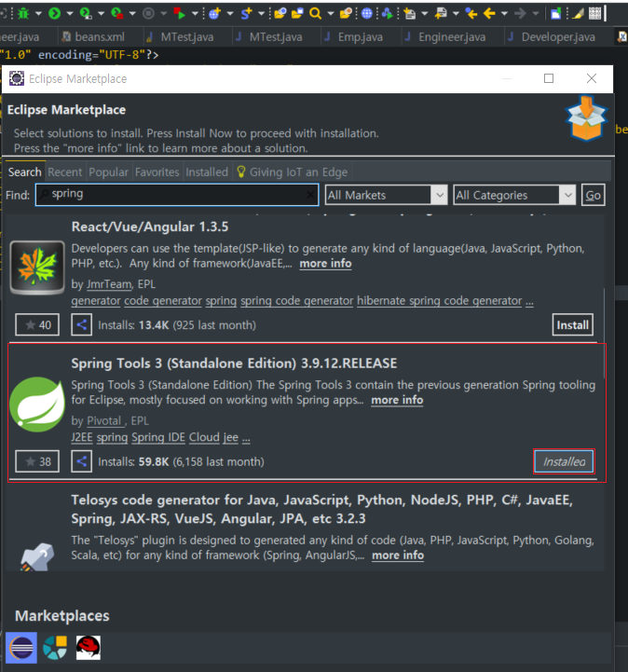This screenshot has width=628, height=672.
Task: Open the Run button dropdown arrow
Action: tap(70, 14)
